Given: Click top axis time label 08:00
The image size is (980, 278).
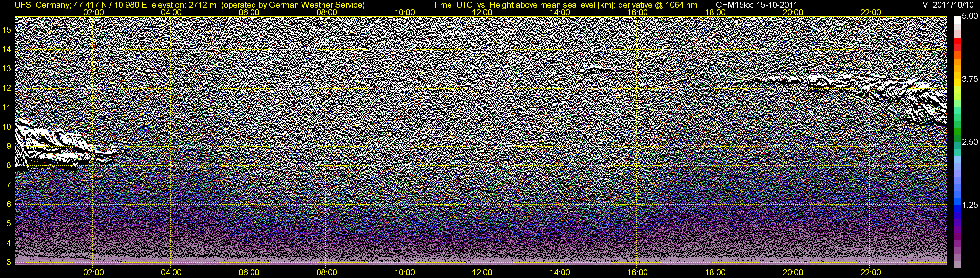Looking at the screenshot, I should click(x=327, y=12).
